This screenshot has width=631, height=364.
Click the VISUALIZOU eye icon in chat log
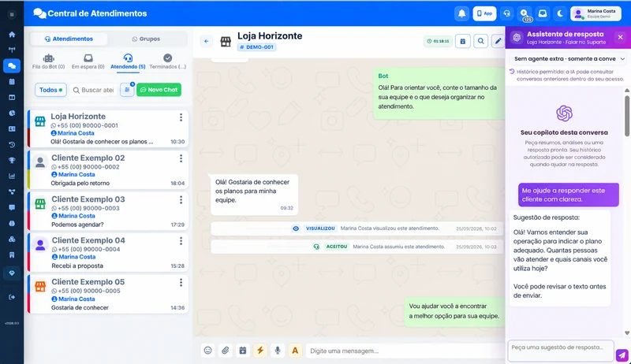[x=296, y=228]
